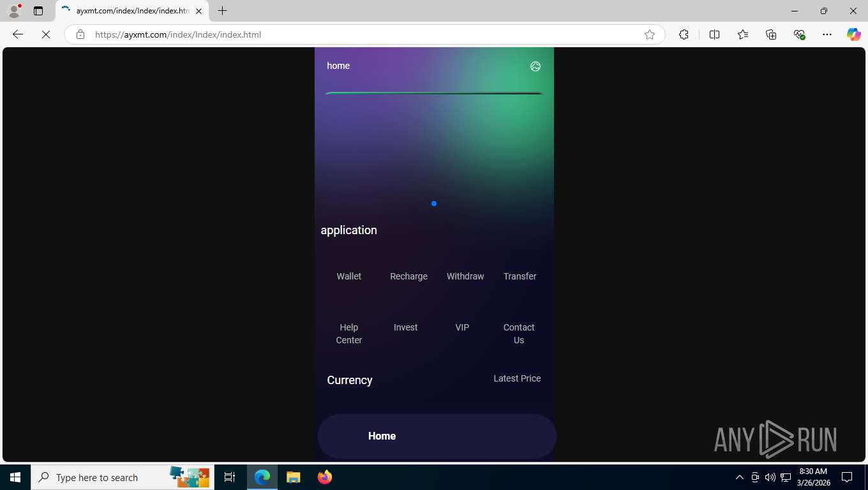Open the Favorites list

tap(743, 34)
